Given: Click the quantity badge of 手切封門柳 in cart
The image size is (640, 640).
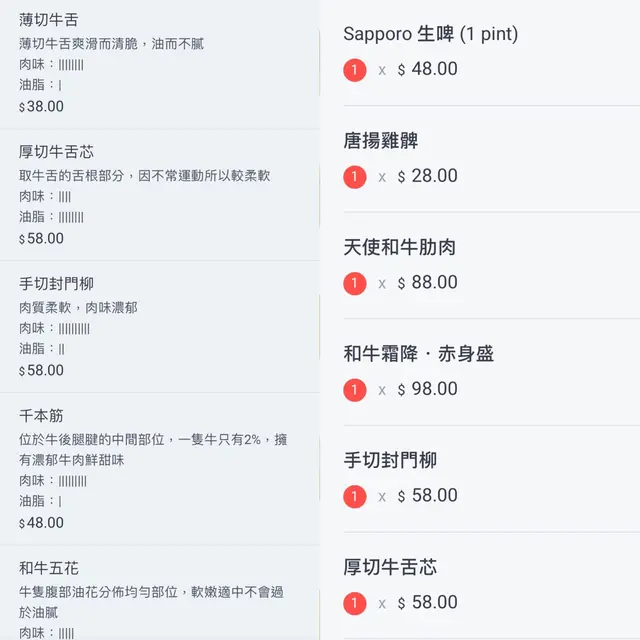Looking at the screenshot, I should pos(354,496).
